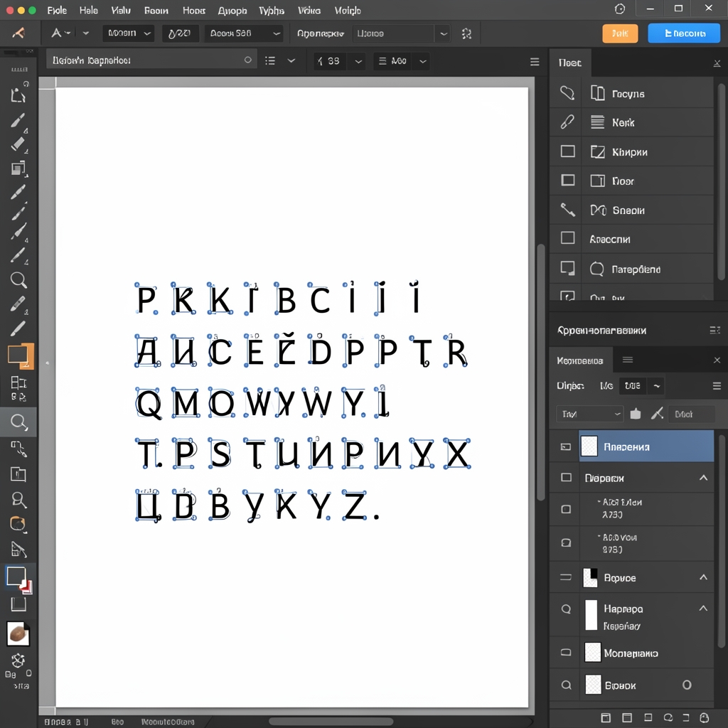Click the orange Doik button
This screenshot has width=728, height=728.
(620, 33)
